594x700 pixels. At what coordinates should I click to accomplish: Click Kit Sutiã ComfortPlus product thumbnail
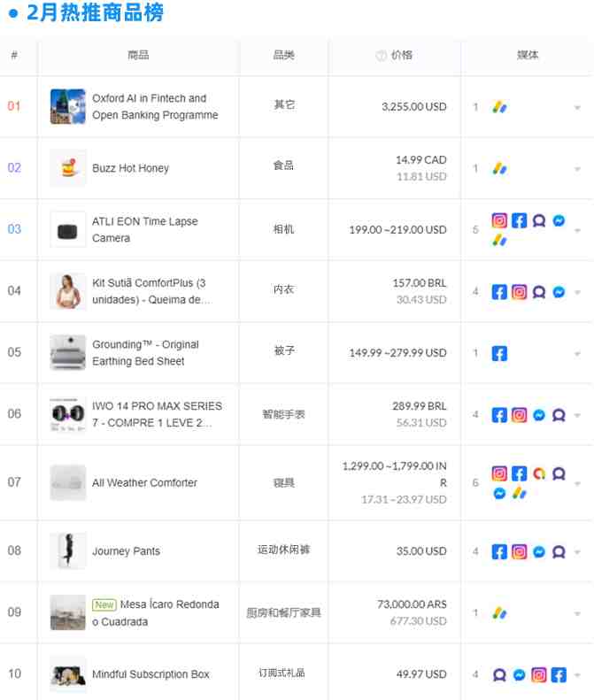(x=68, y=291)
